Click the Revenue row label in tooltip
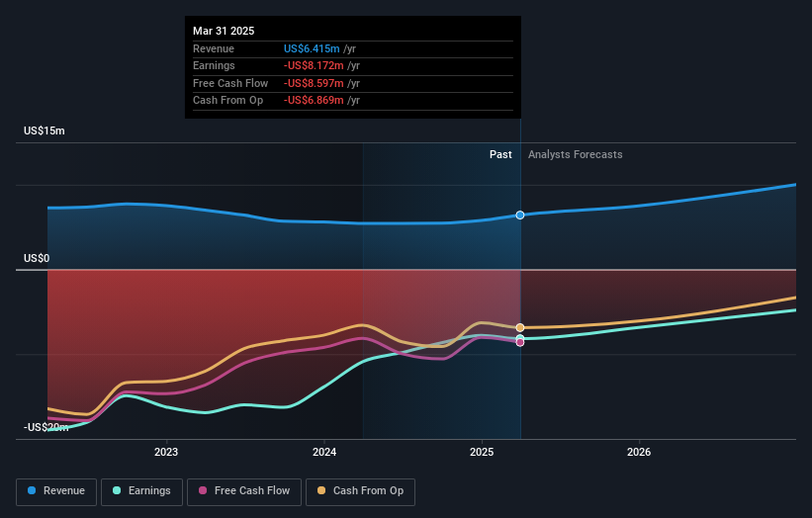Image resolution: width=812 pixels, height=518 pixels. coord(214,48)
